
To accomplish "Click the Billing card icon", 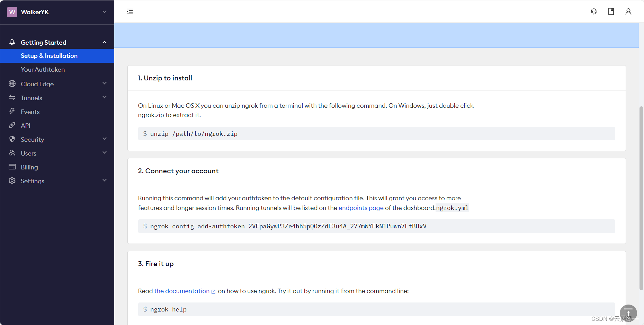I will [12, 167].
